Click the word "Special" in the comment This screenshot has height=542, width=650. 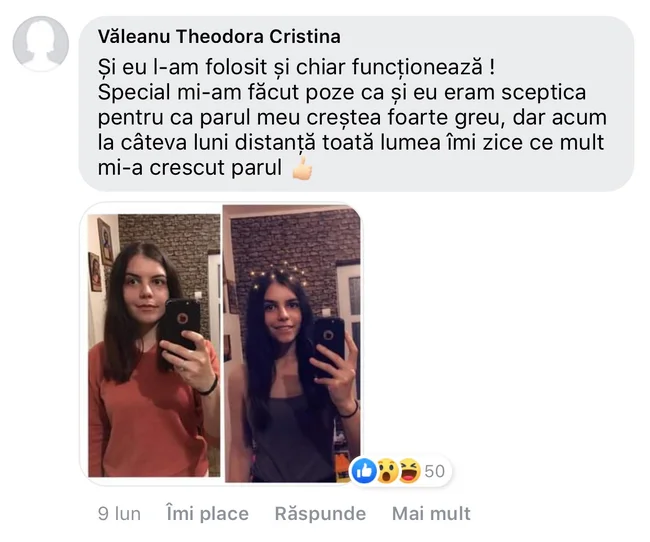(134, 93)
